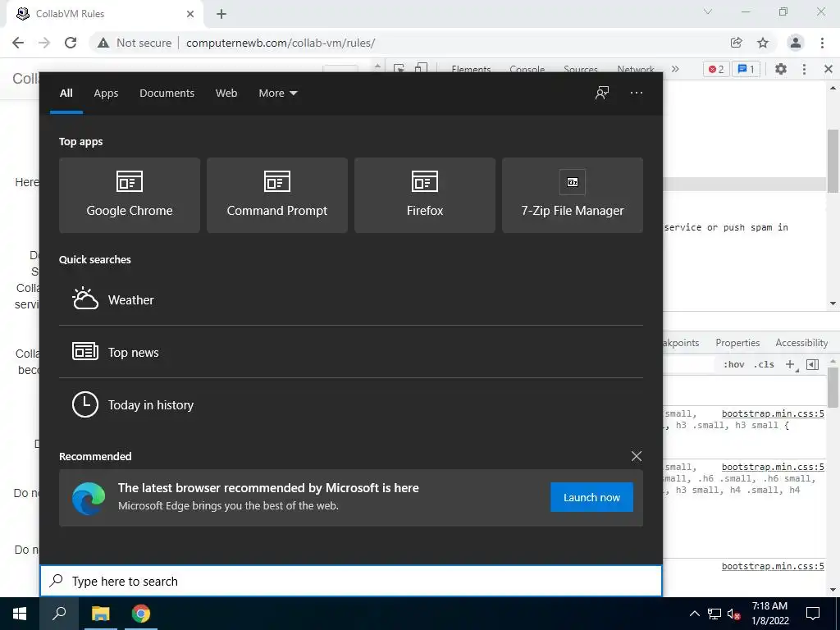Screen dimensions: 840x630
Task: Open the Accessibility pane tab
Action: coord(801,343)
